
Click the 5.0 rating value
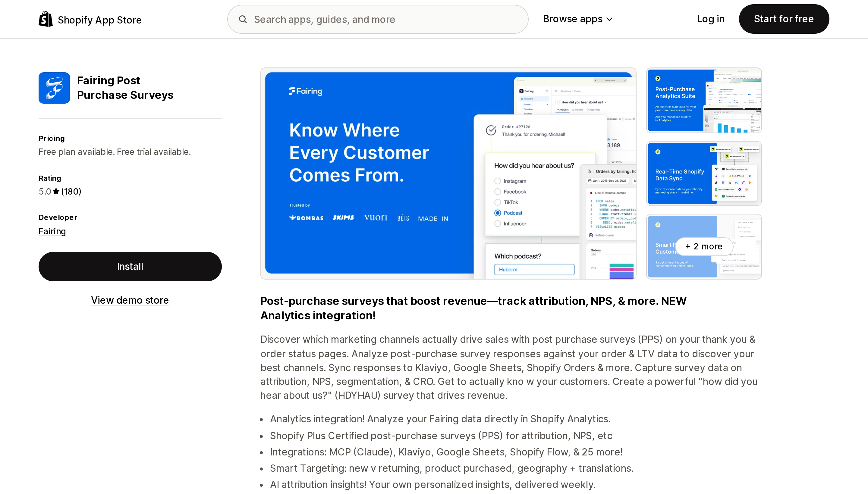(x=45, y=191)
